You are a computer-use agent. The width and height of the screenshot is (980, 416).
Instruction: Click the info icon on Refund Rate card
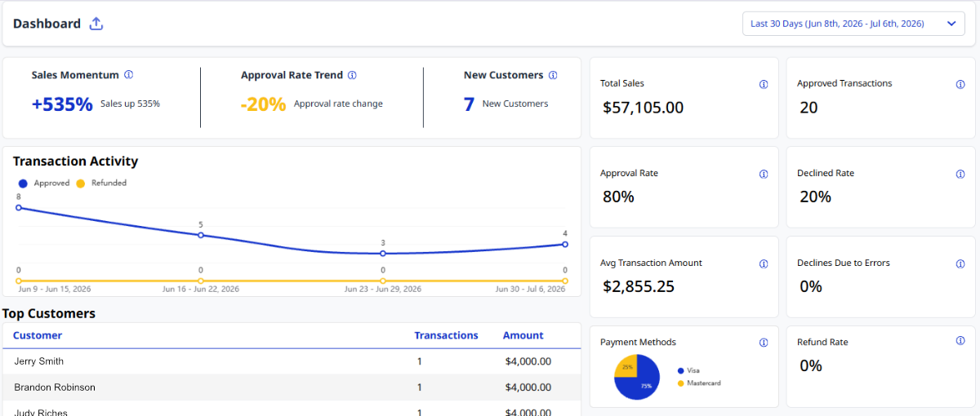pos(960,341)
